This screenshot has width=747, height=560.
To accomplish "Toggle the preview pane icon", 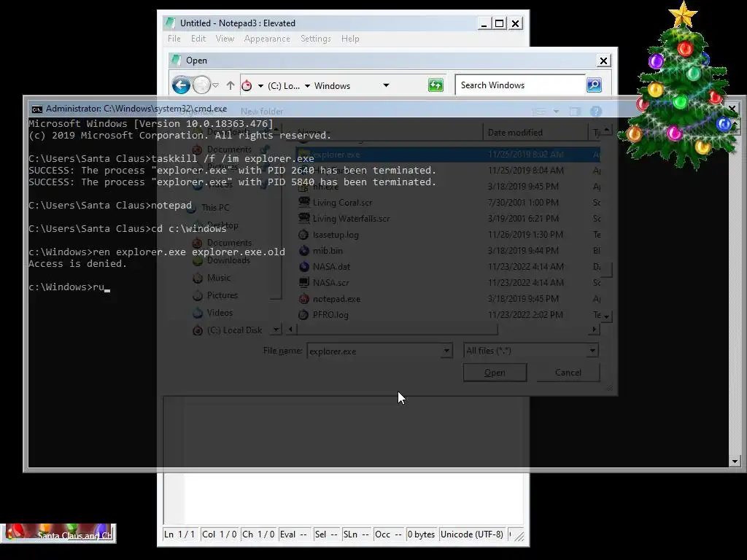I will (575, 112).
